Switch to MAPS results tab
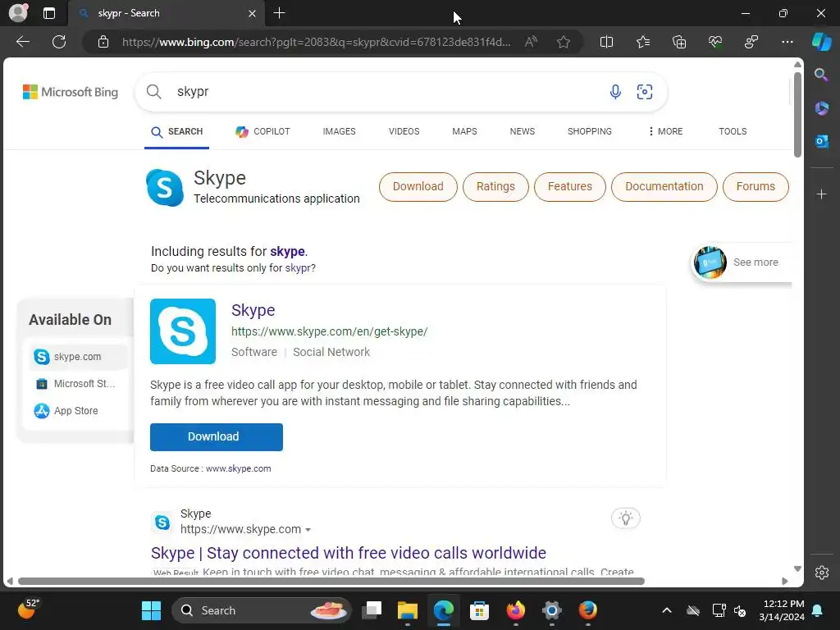840x630 pixels. click(464, 131)
